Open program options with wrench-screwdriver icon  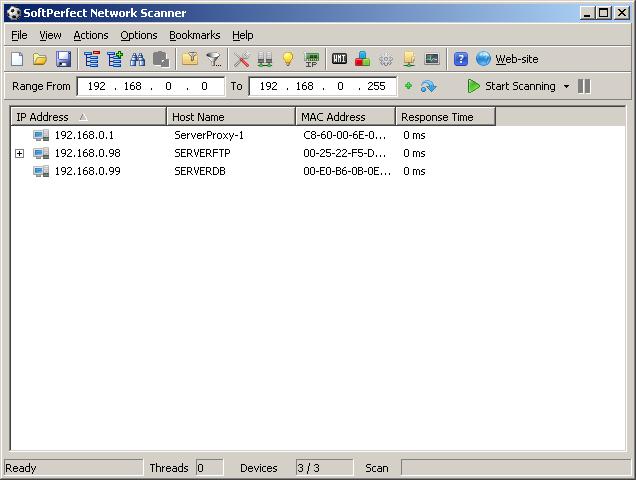coord(242,59)
